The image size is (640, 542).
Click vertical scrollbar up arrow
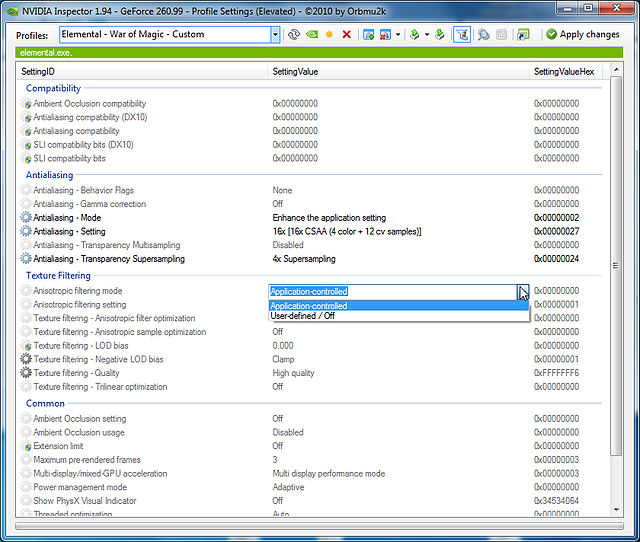pos(616,70)
